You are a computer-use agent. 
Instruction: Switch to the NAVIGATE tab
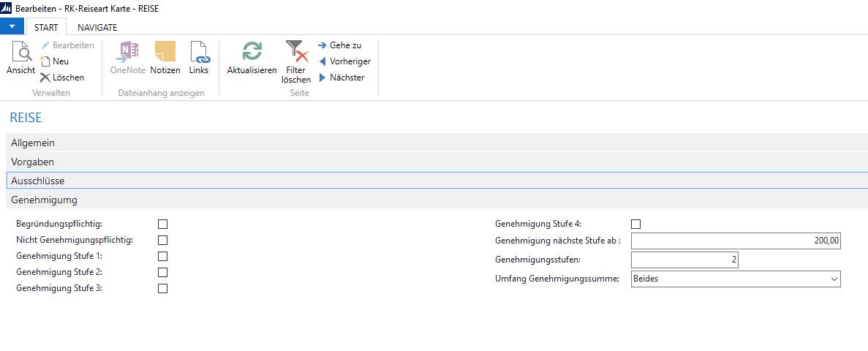click(97, 27)
